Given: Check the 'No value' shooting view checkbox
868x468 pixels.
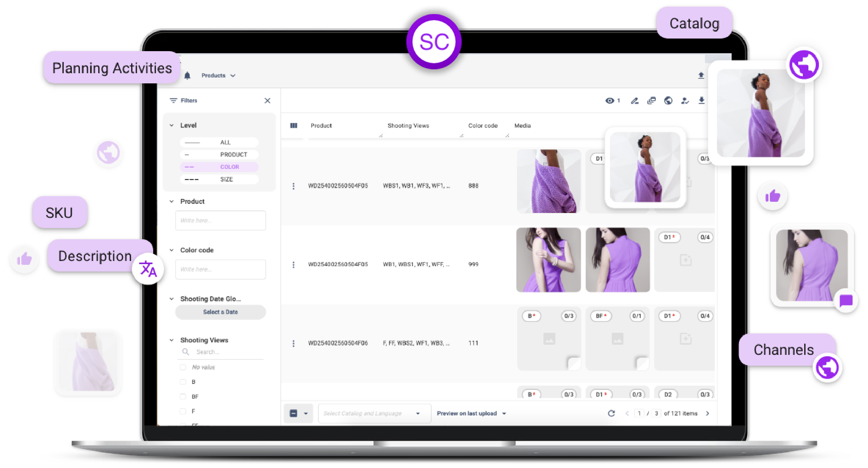Looking at the screenshot, I should 183,367.
